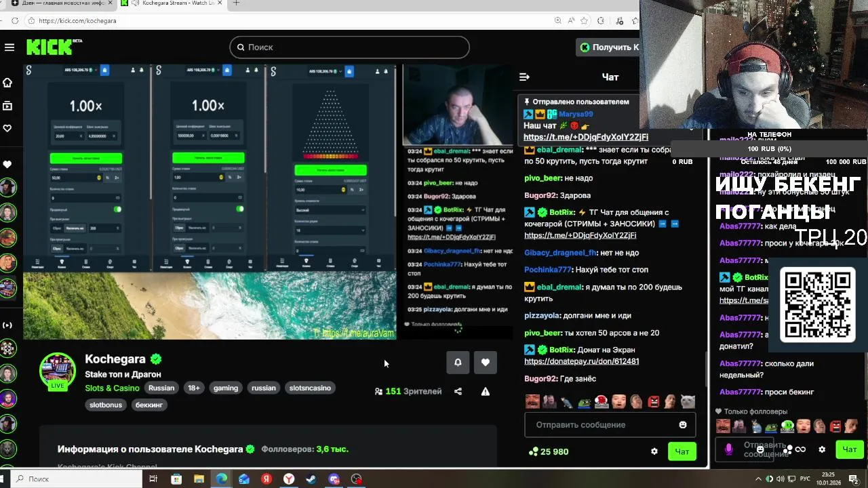Share the Kochegara stream

pyautogui.click(x=458, y=391)
